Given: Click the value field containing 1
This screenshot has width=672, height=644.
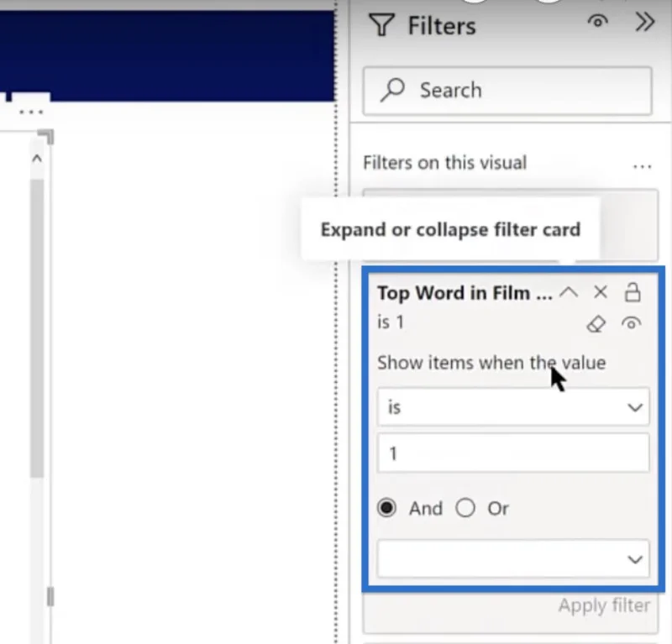Looking at the screenshot, I should pos(513,453).
